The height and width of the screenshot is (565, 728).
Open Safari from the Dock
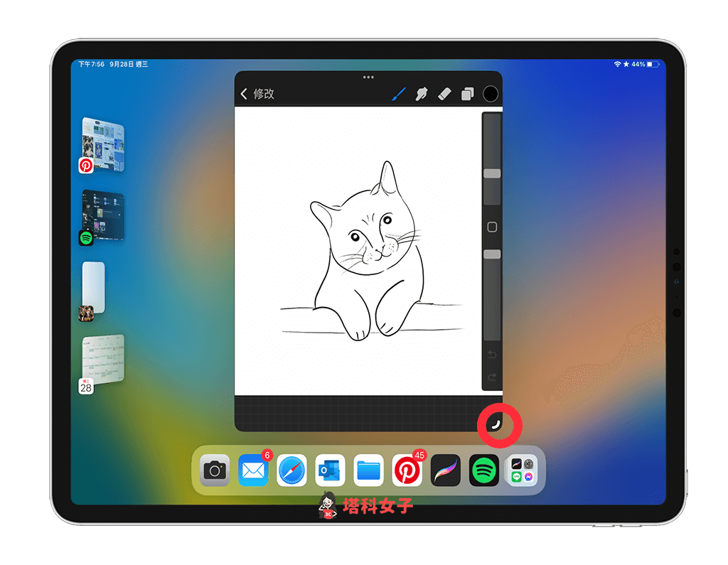(x=291, y=470)
